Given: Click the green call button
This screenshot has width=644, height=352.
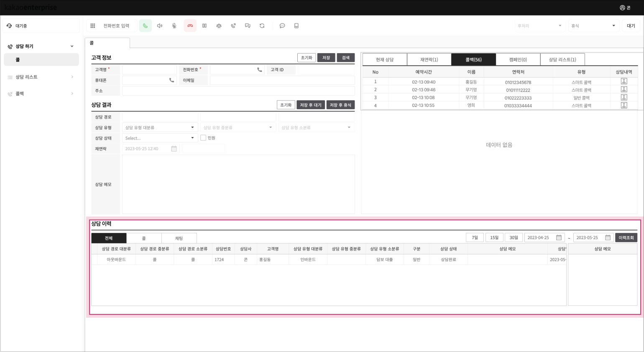Looking at the screenshot, I should click(145, 26).
